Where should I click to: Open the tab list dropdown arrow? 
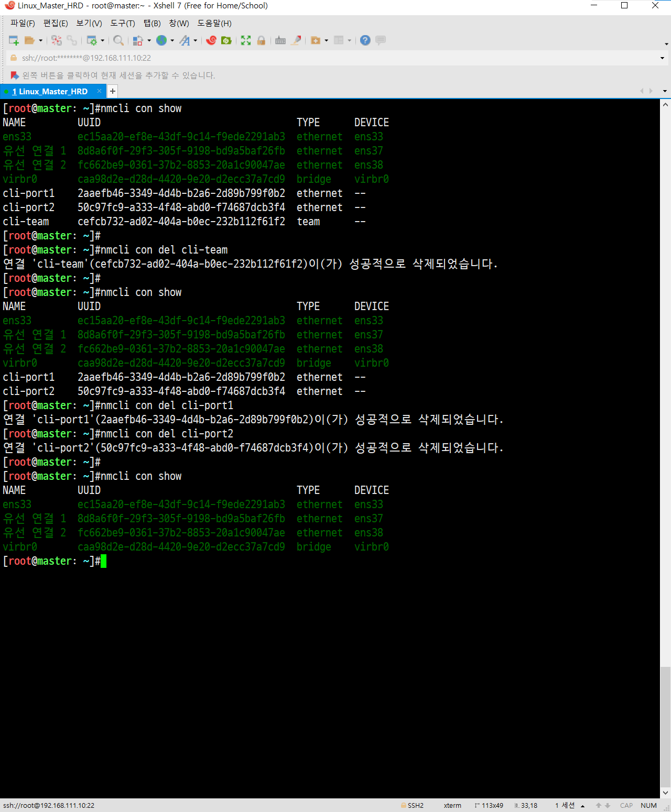point(665,91)
